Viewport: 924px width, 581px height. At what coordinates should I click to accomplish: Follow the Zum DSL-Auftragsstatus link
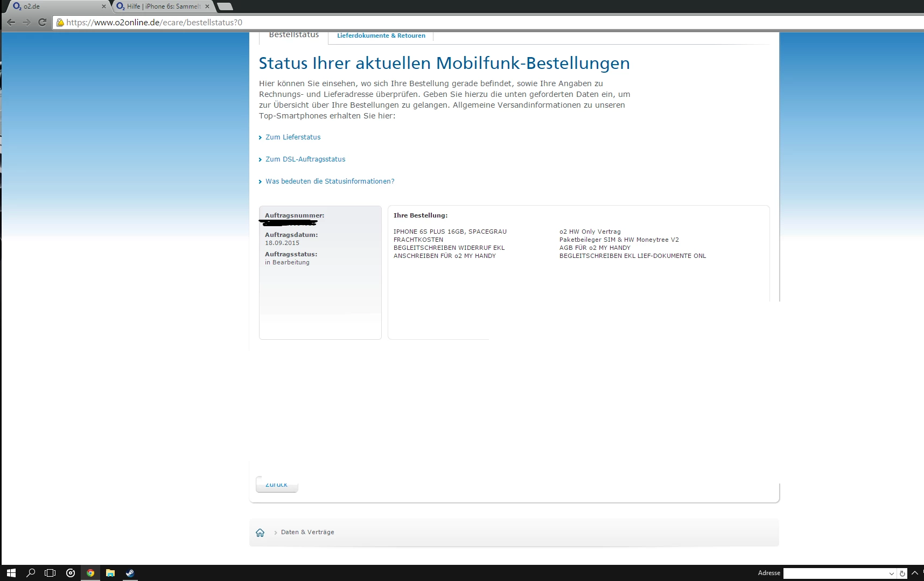coord(305,159)
